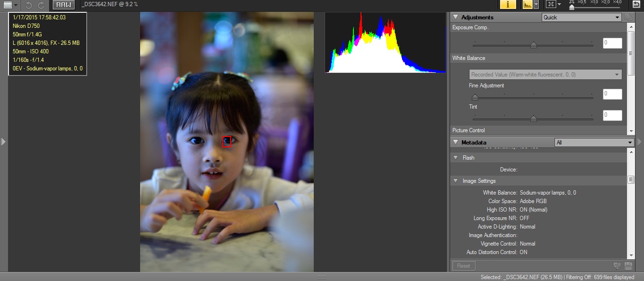The width and height of the screenshot is (644, 281).
Task: Open the Metadata All filter dropdown
Action: 594,143
